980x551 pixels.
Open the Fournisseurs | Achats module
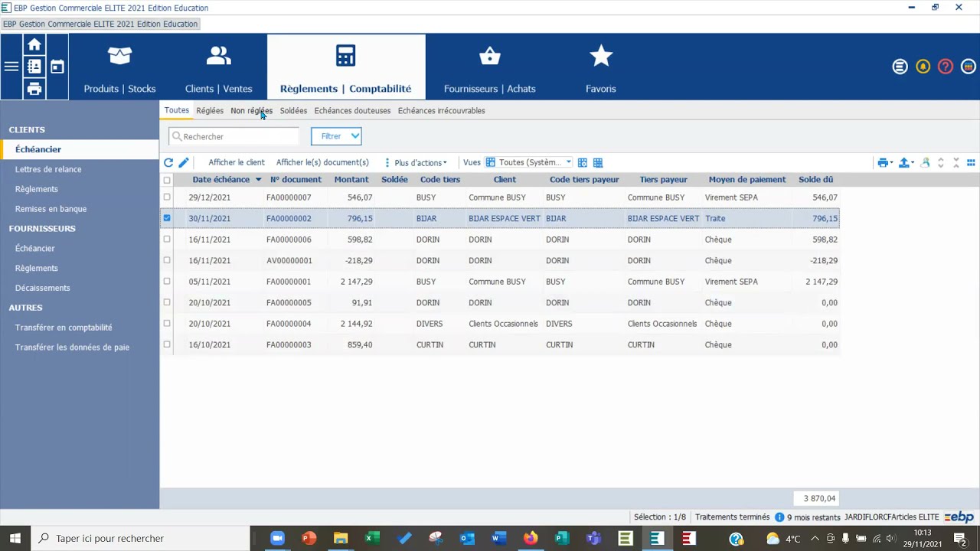coord(490,67)
